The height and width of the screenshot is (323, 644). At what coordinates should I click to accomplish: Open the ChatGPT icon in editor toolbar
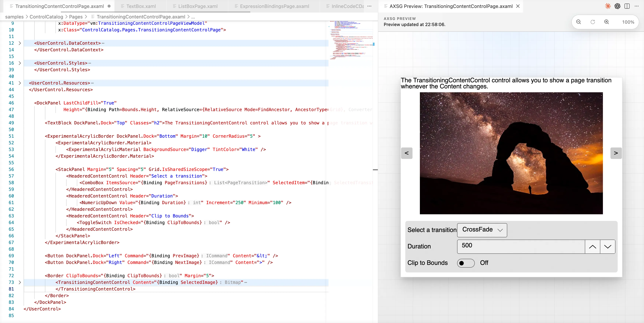point(617,6)
